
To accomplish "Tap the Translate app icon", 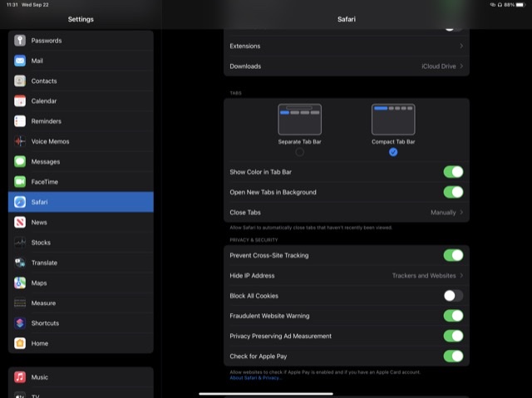I will pyautogui.click(x=20, y=263).
